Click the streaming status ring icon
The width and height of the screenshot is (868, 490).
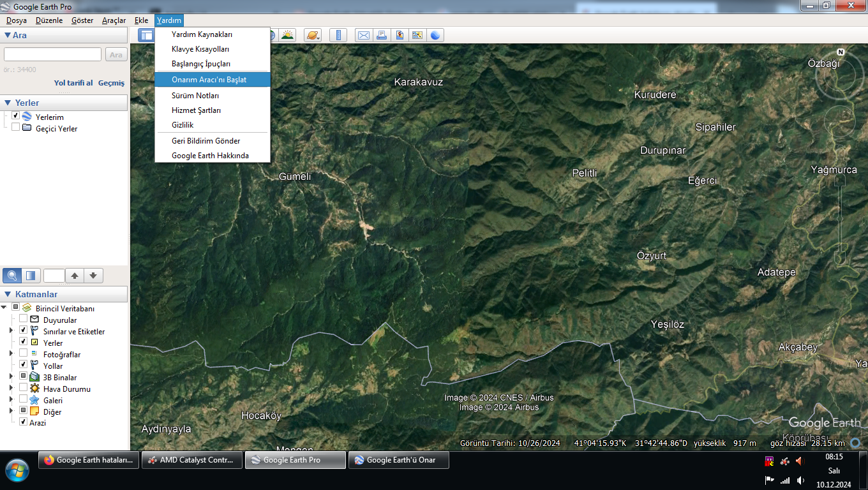point(855,443)
